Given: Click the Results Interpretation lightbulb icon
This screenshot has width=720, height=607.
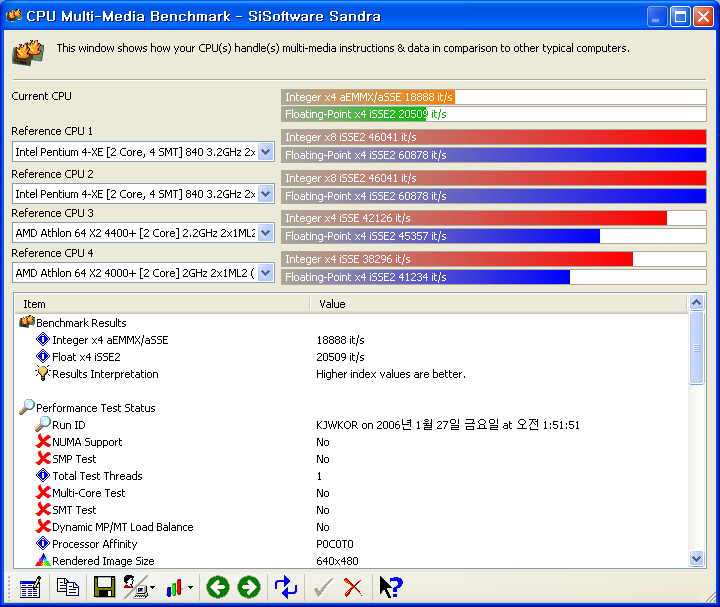Looking at the screenshot, I should (x=42, y=373).
